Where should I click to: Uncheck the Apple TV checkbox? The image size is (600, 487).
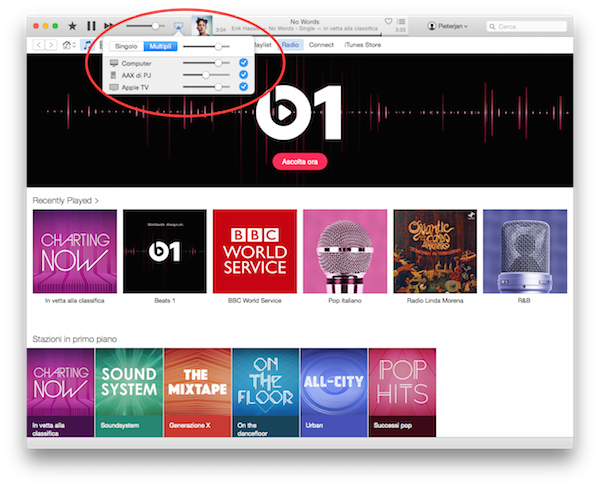(243, 87)
